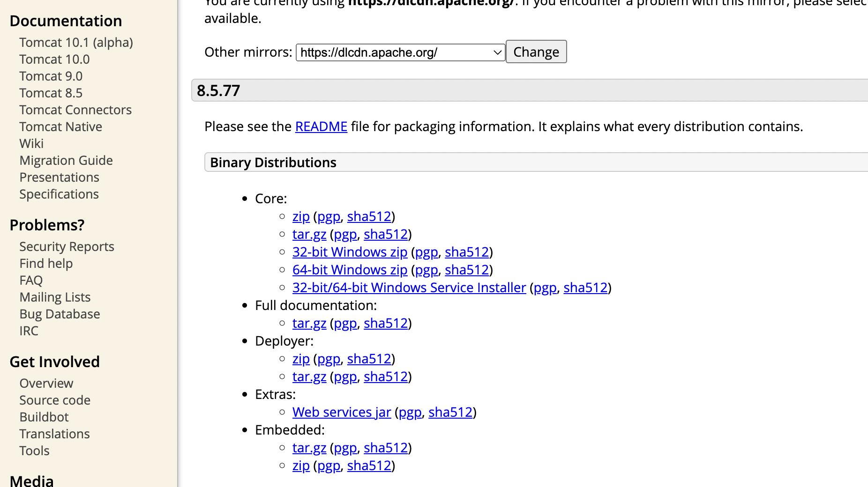
Task: Download Extras Web services jar
Action: coord(342,412)
